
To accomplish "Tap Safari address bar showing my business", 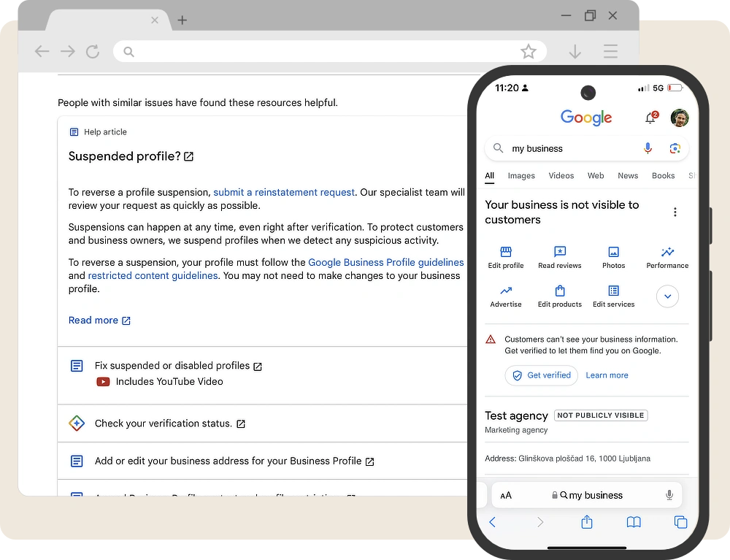I will (x=587, y=495).
